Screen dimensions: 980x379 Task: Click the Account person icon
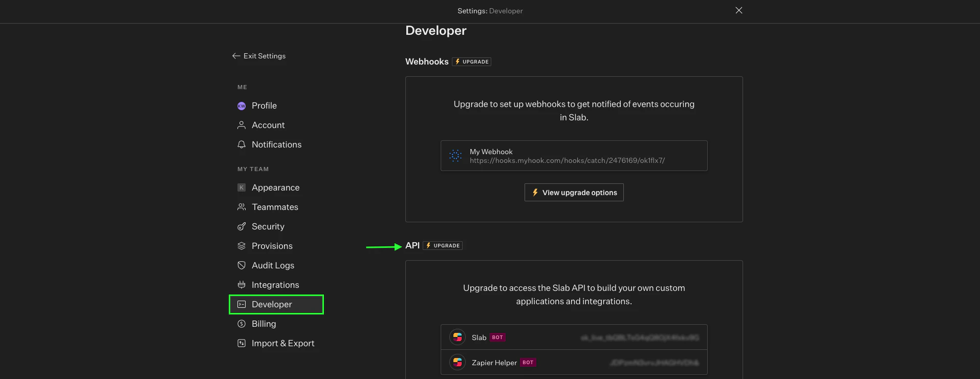click(x=242, y=125)
